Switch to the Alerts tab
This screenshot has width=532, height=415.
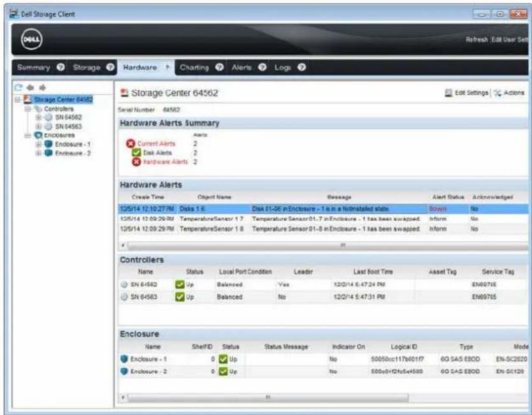click(241, 68)
